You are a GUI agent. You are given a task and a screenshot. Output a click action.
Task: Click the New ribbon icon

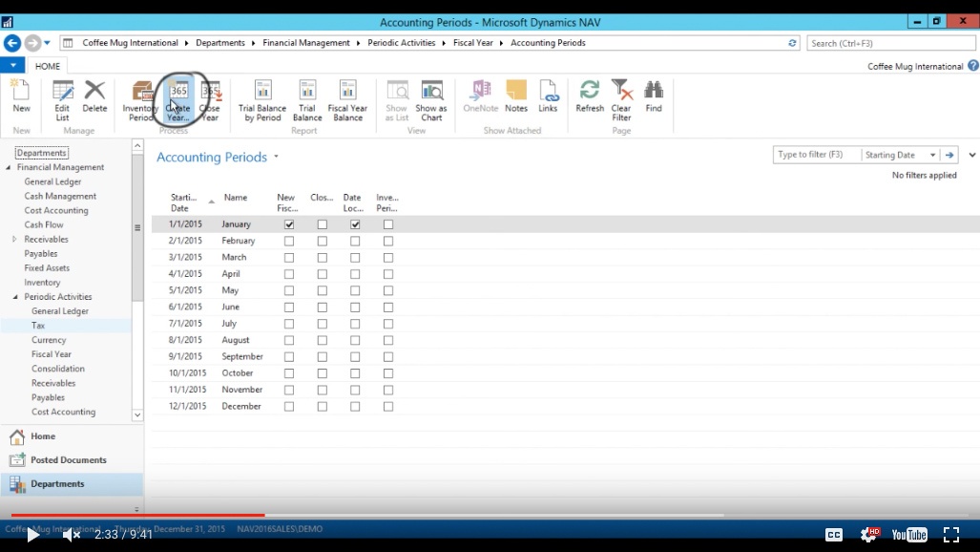(x=21, y=96)
